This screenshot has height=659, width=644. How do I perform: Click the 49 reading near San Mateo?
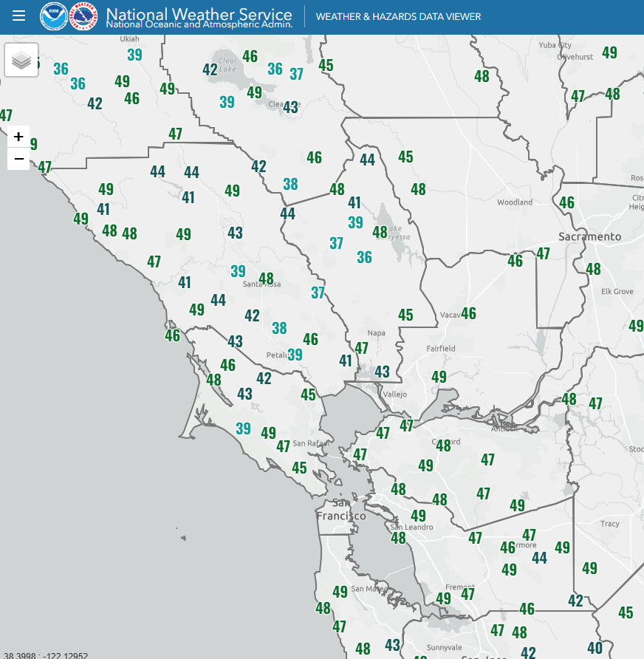pyautogui.click(x=340, y=593)
